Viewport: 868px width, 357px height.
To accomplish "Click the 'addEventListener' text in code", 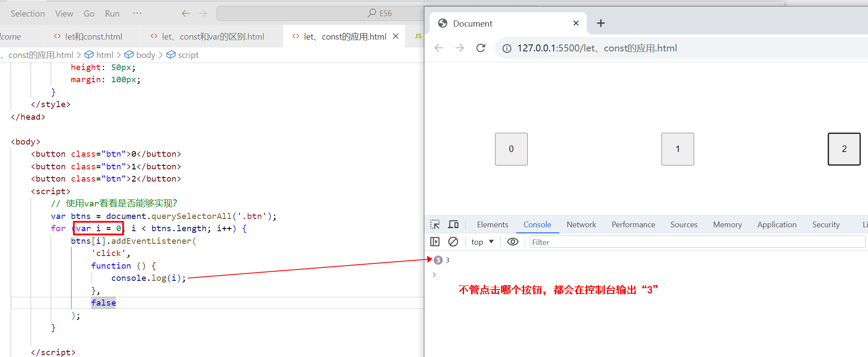I will pyautogui.click(x=151, y=241).
